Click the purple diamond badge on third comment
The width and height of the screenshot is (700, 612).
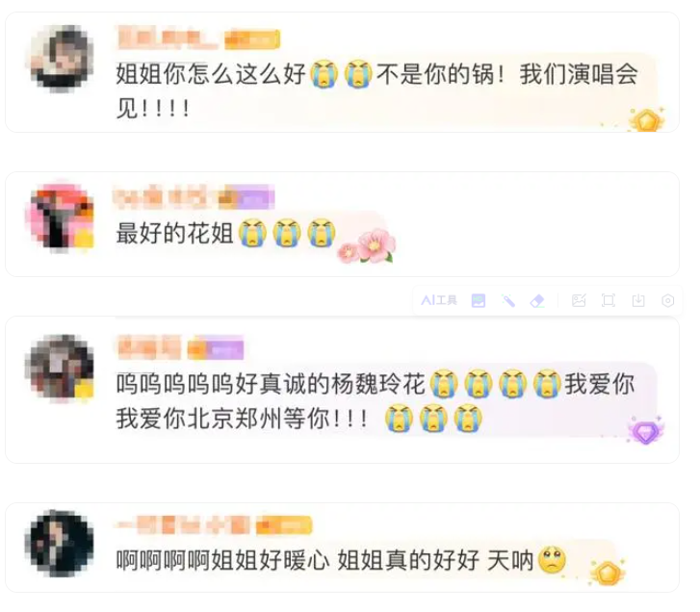coord(646,431)
